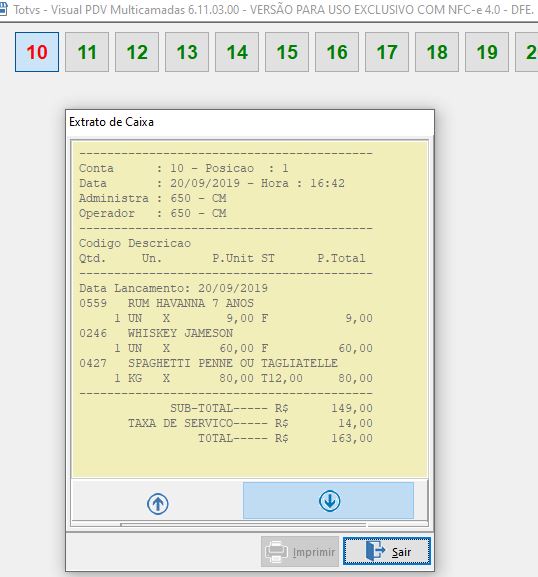The height and width of the screenshot is (577, 538).
Task: Select table 14 button
Action: [237, 52]
